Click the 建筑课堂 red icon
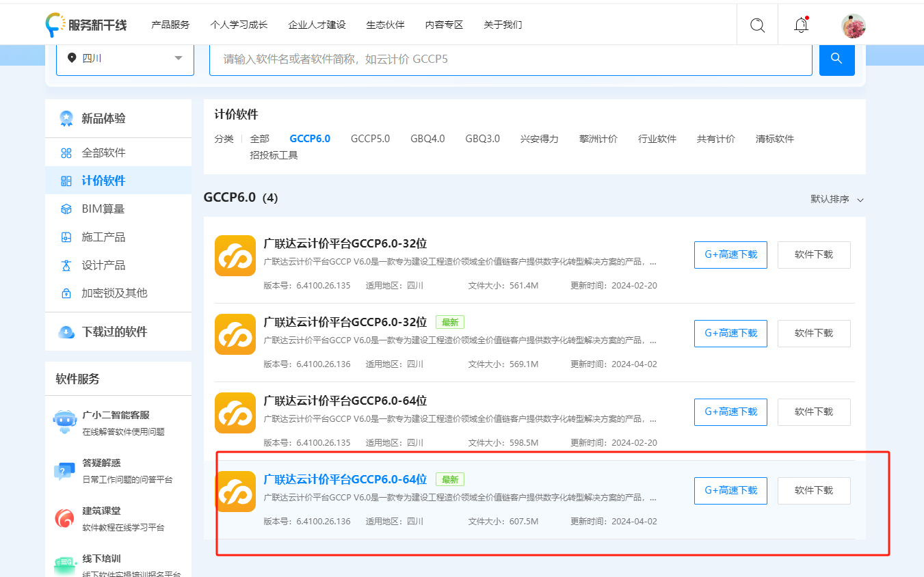The height and width of the screenshot is (577, 924). point(64,519)
